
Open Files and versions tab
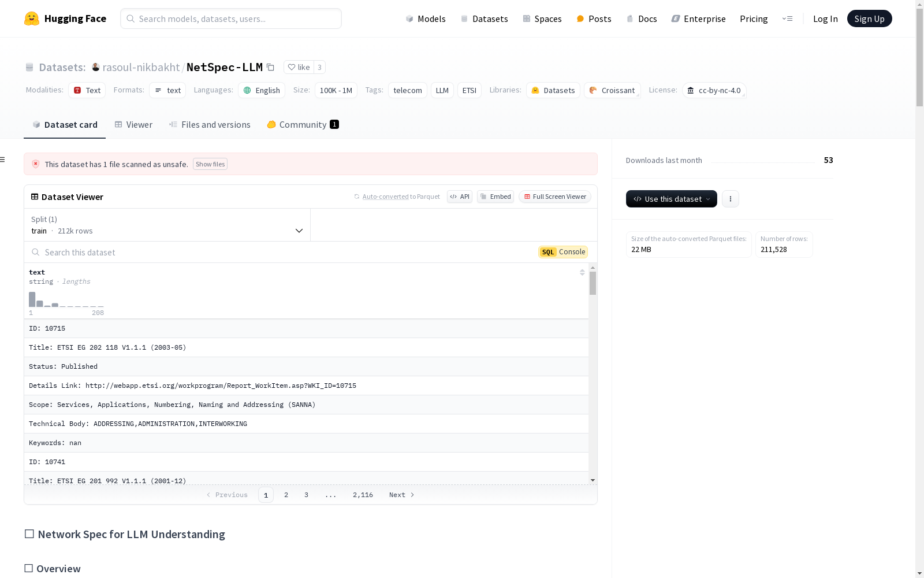(210, 125)
